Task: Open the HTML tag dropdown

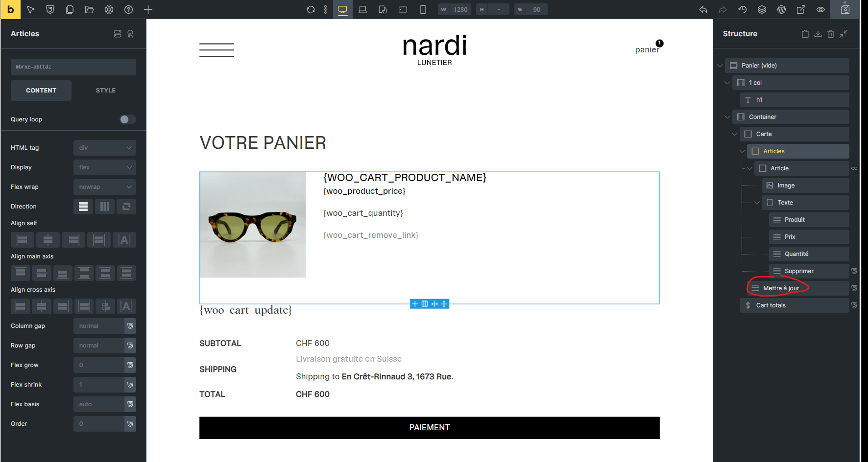Action: pyautogui.click(x=104, y=148)
